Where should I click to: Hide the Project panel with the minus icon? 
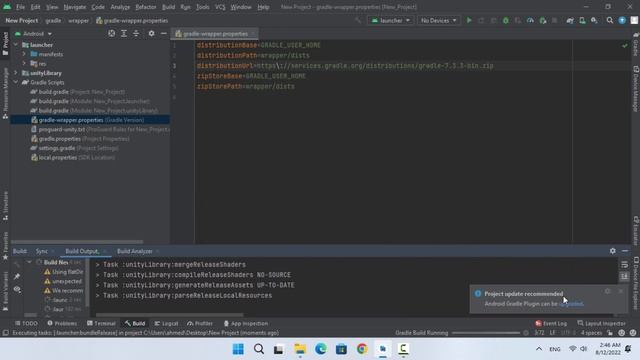point(164,33)
